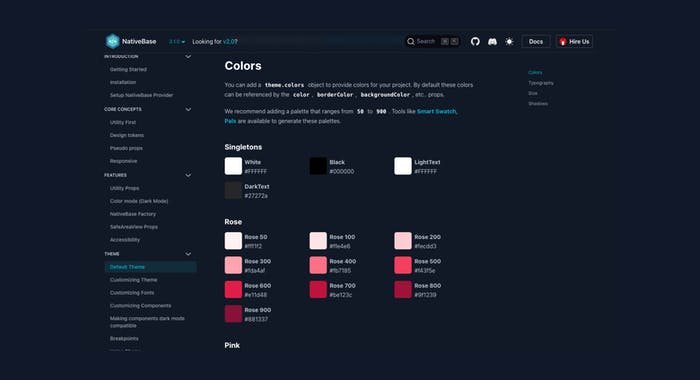This screenshot has height=380, width=700.
Task: Follow the Palx link
Action: [230, 121]
